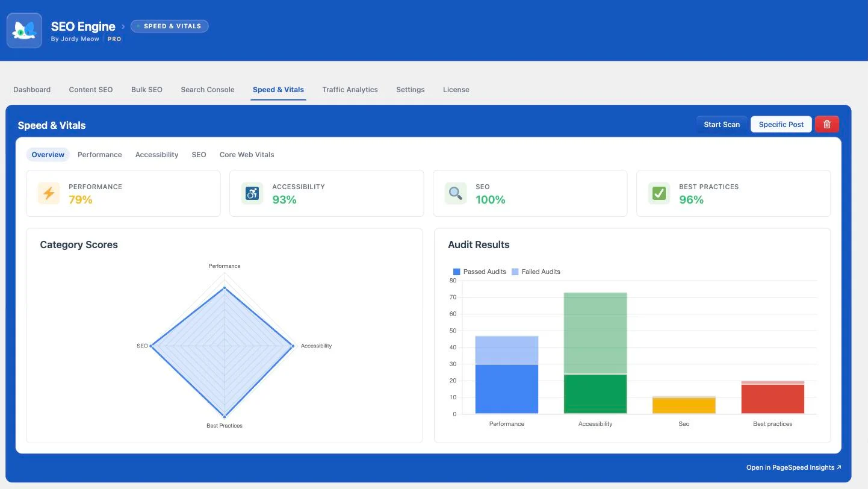Open the Search Console tab

(208, 90)
